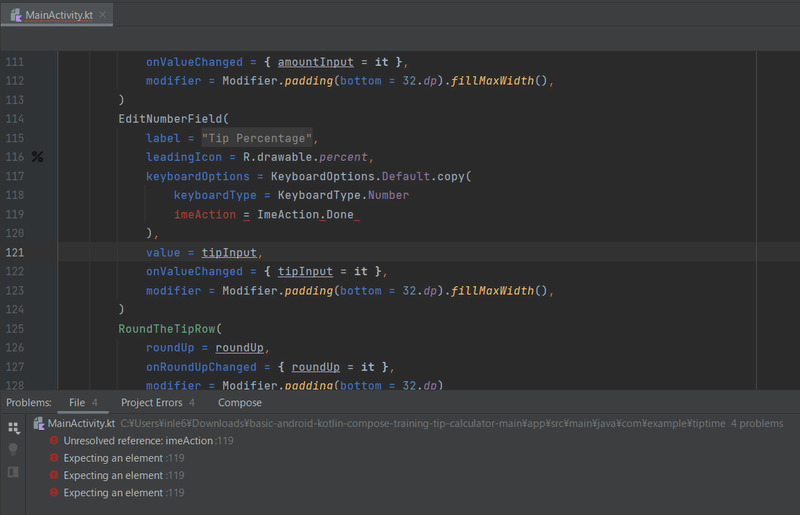
Task: Click EditNumberField call on line 114
Action: (170, 119)
